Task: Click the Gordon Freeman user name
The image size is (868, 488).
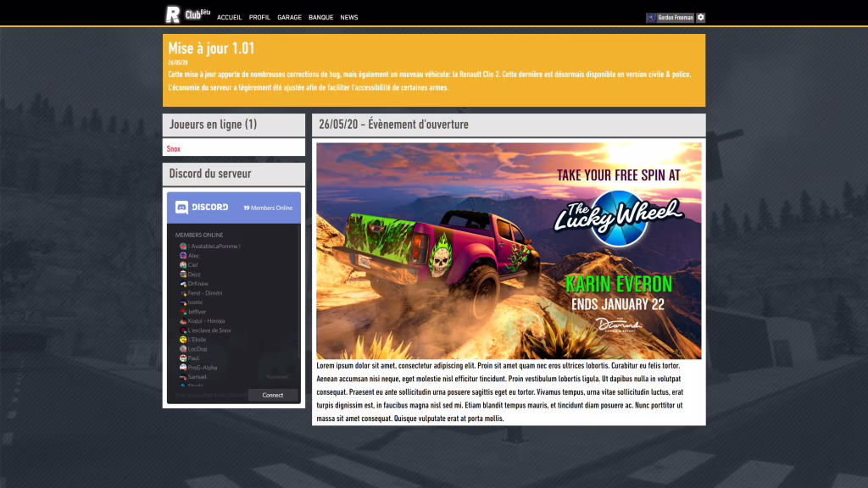Action: coord(676,18)
